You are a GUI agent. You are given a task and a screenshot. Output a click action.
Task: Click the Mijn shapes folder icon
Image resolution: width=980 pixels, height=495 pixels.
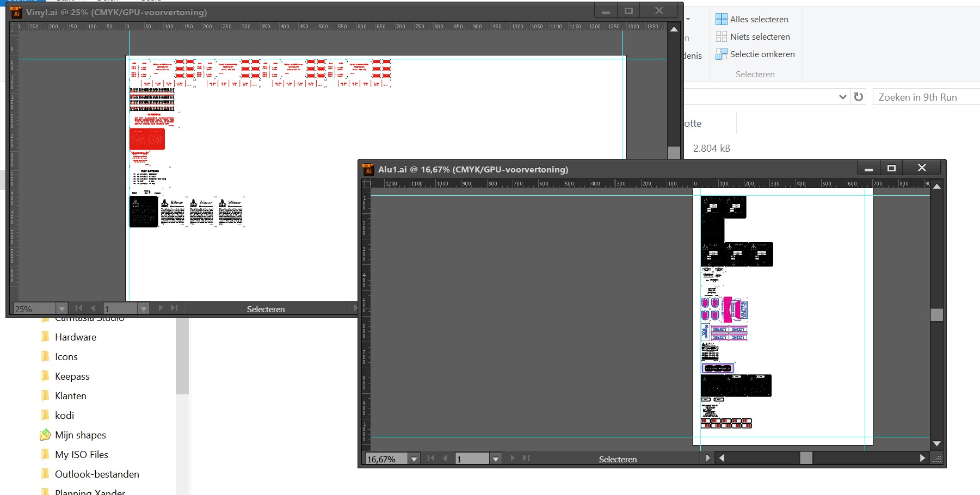click(x=46, y=435)
